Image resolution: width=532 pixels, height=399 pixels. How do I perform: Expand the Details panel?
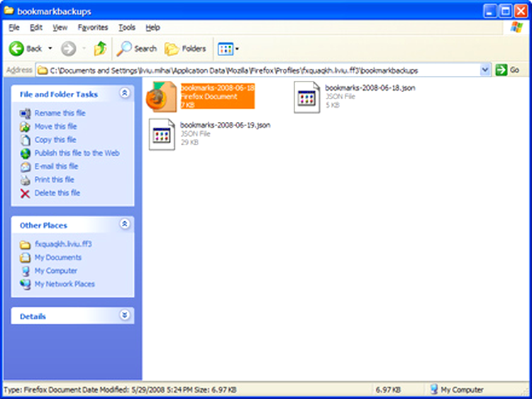pyautogui.click(x=125, y=315)
